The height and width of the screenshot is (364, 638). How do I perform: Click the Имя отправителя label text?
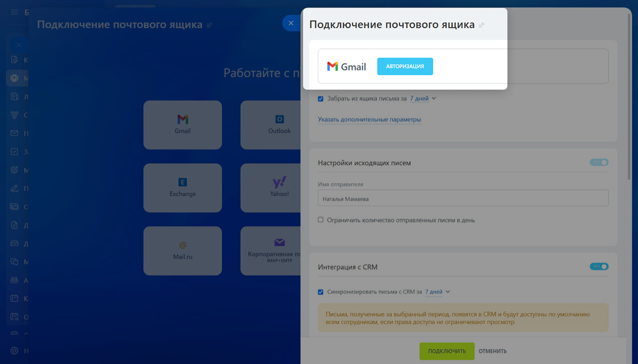[x=340, y=184]
